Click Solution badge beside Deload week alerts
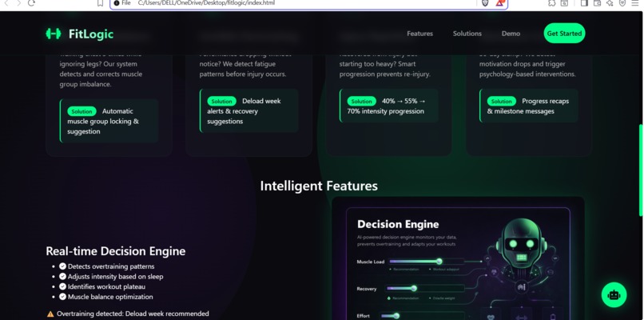 click(x=222, y=101)
